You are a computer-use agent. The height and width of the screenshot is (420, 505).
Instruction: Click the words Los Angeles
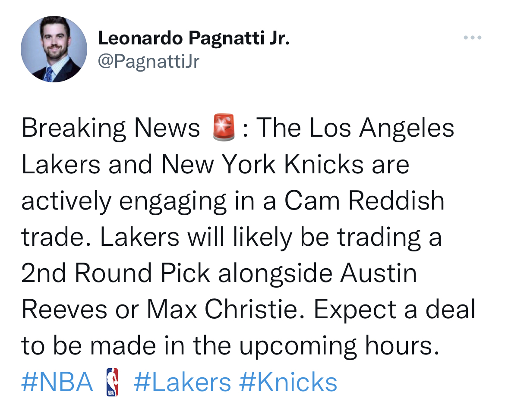(382, 128)
